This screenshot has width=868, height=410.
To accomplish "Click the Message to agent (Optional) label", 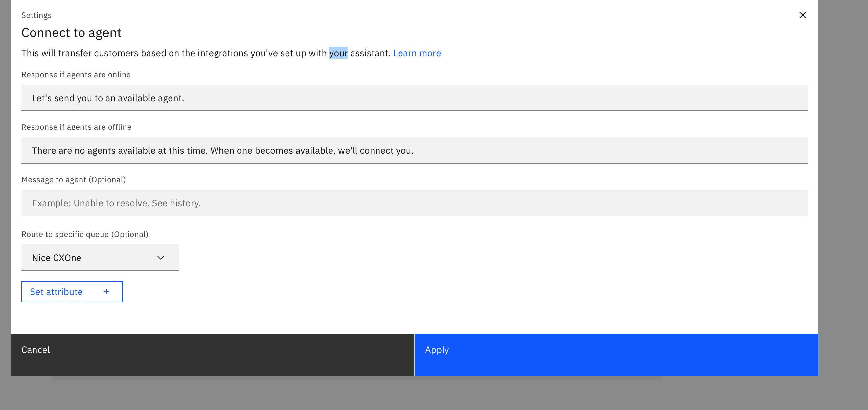I will (x=73, y=179).
